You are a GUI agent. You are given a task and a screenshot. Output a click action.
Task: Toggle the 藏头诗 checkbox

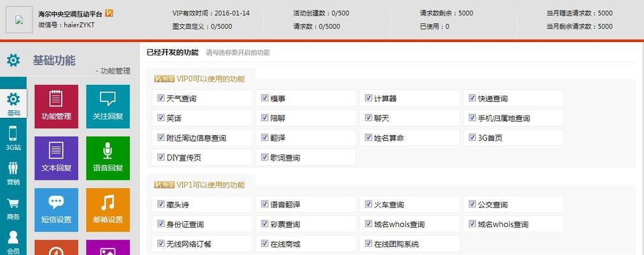click(x=160, y=204)
